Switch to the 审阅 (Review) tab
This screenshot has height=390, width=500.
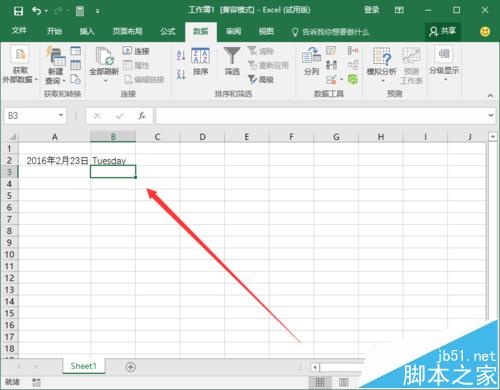pos(233,31)
